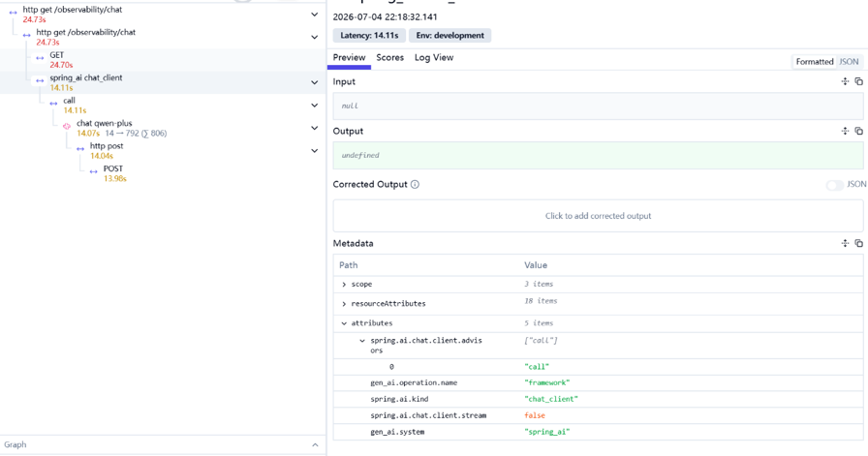Click the stream value false
Image resolution: width=868 pixels, height=456 pixels.
[535, 415]
